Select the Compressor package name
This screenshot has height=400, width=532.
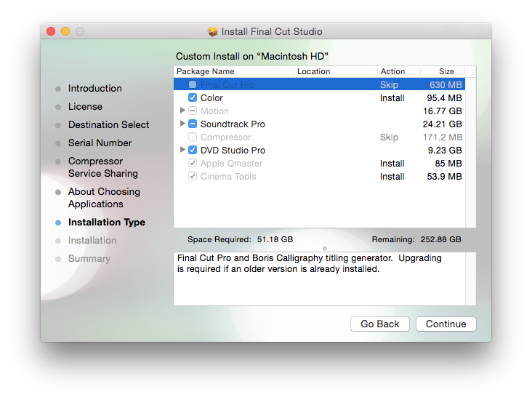(225, 137)
